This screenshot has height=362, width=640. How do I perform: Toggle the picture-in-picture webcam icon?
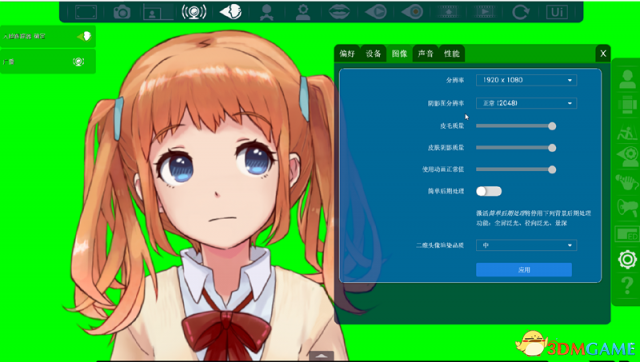(158, 12)
